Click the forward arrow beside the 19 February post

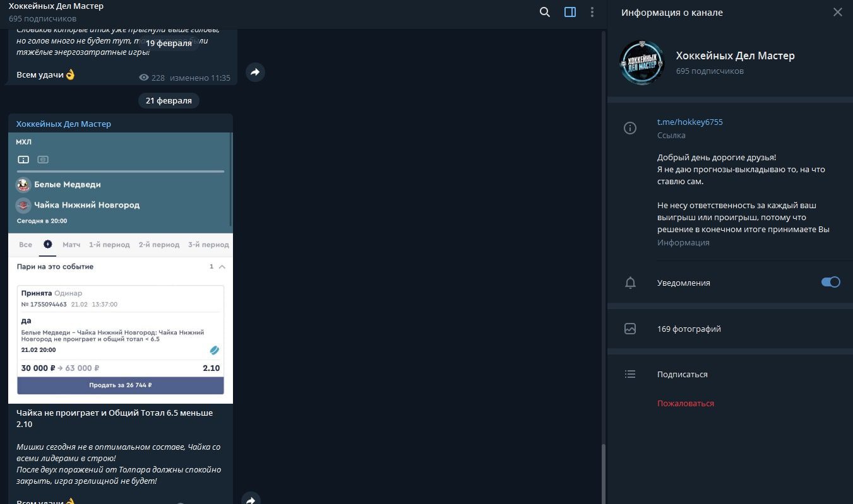coord(255,73)
